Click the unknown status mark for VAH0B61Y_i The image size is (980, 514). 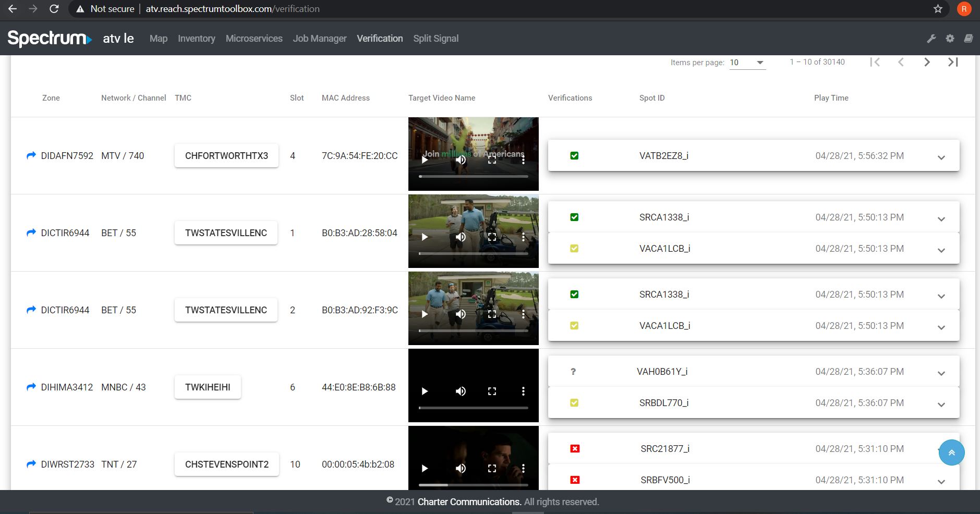coord(573,371)
